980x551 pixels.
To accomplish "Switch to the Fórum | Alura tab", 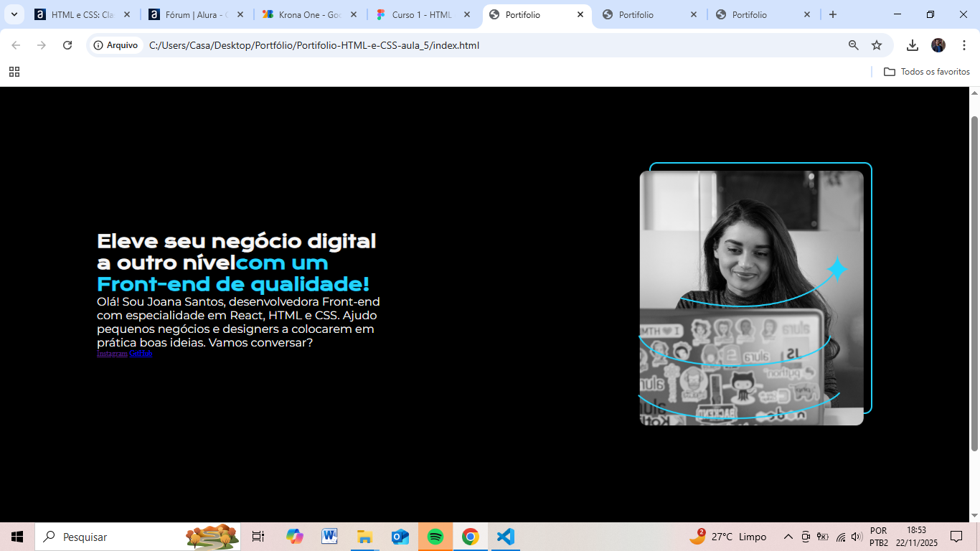I will coord(196,14).
